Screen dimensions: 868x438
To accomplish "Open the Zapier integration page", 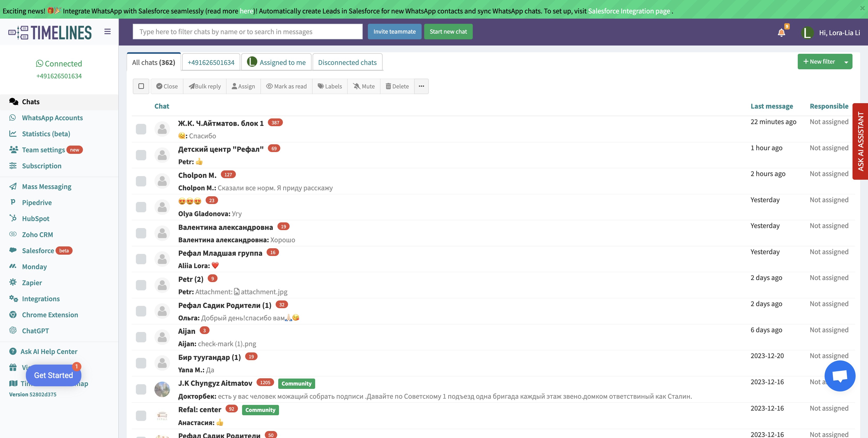I will click(x=32, y=283).
